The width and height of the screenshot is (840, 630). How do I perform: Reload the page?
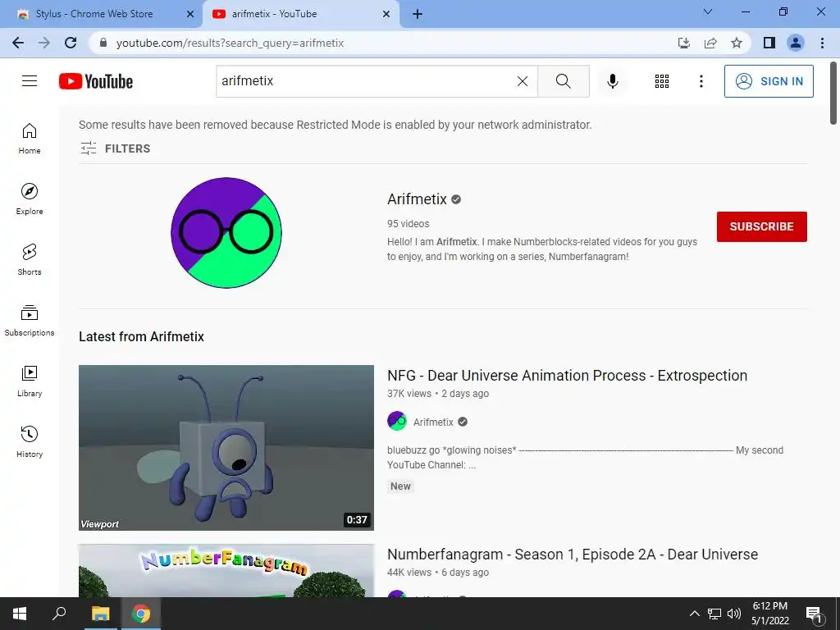[71, 43]
